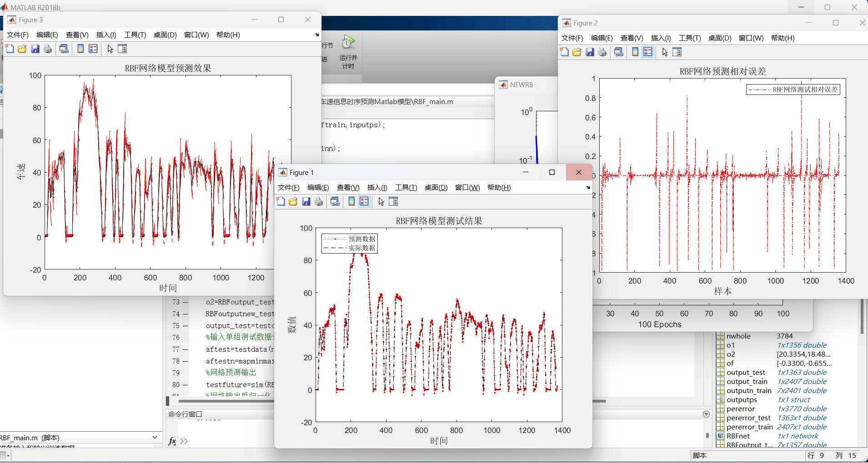Click Link Plot icon in Figure 1
The width and height of the screenshot is (868, 463).
coord(335,202)
